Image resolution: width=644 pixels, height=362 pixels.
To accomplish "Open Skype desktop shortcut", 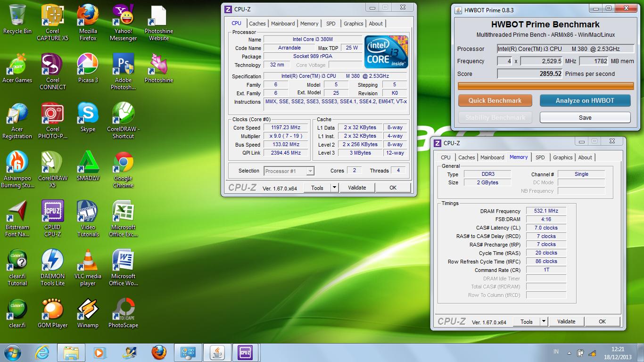I will [88, 117].
